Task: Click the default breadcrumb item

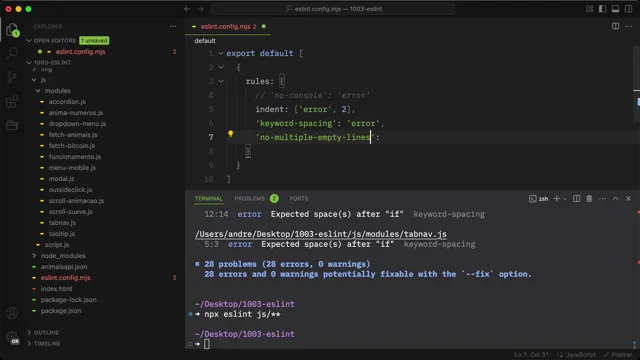Action: tap(205, 40)
